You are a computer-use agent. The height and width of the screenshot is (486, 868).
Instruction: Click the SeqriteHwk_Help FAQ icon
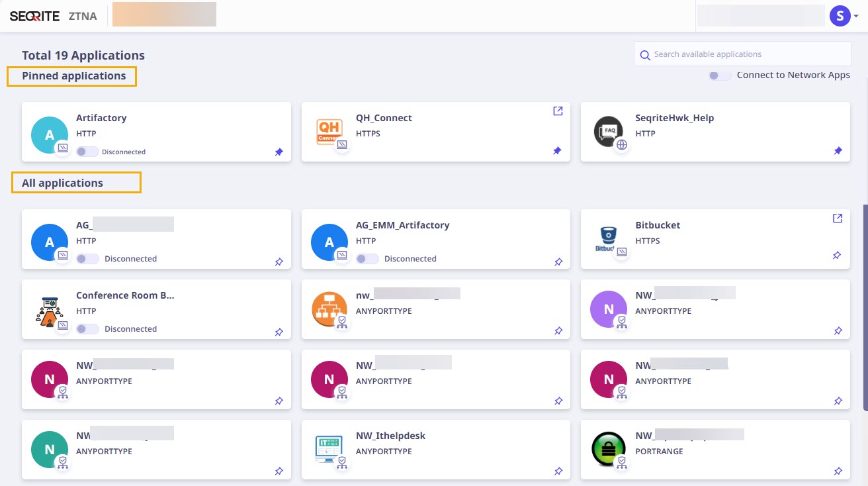point(608,130)
